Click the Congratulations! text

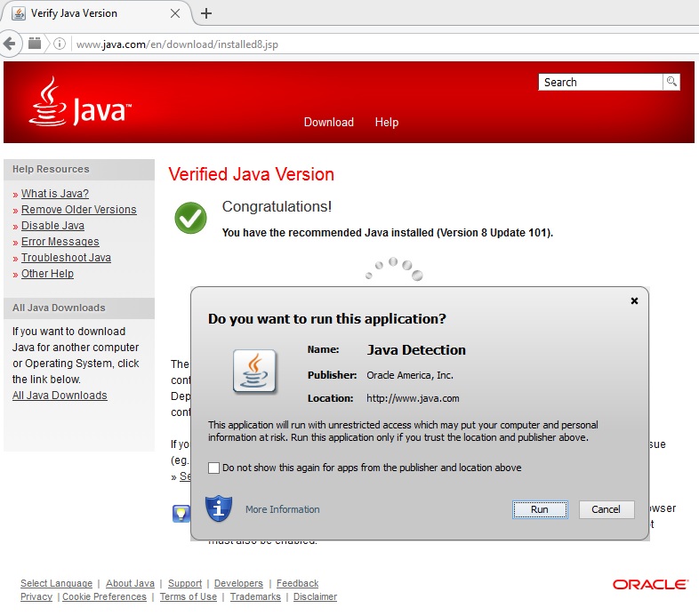click(x=277, y=206)
